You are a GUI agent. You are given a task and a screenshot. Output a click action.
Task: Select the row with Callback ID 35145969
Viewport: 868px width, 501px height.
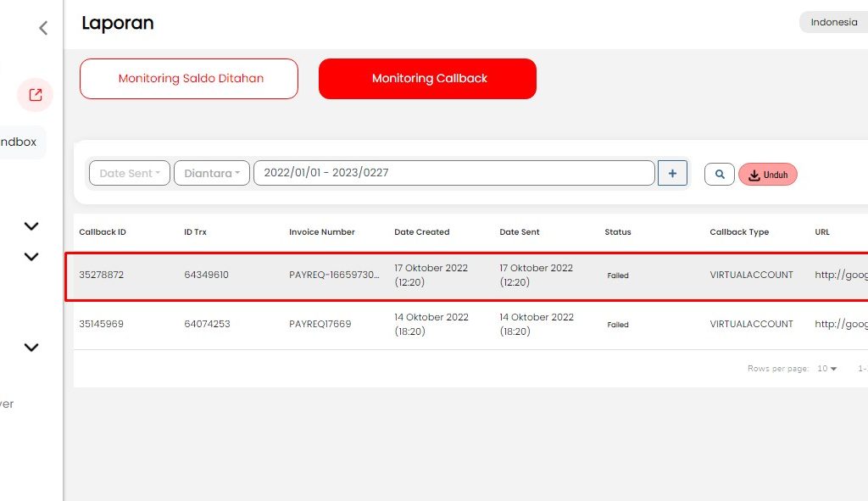102,324
